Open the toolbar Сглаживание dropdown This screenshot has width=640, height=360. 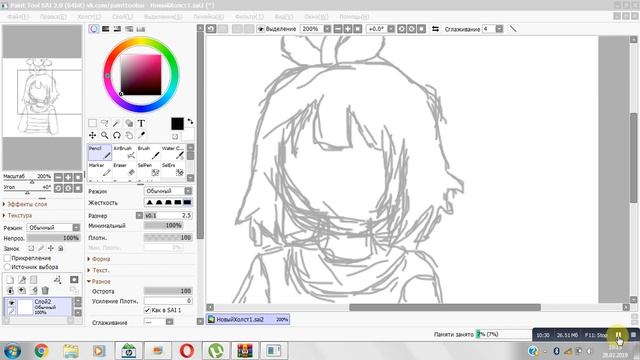[499, 29]
